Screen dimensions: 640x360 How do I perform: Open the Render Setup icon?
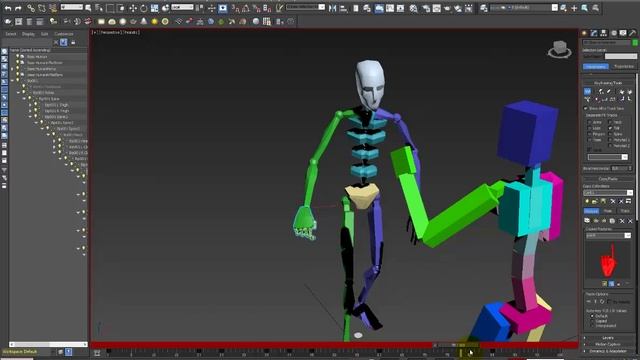click(426, 8)
